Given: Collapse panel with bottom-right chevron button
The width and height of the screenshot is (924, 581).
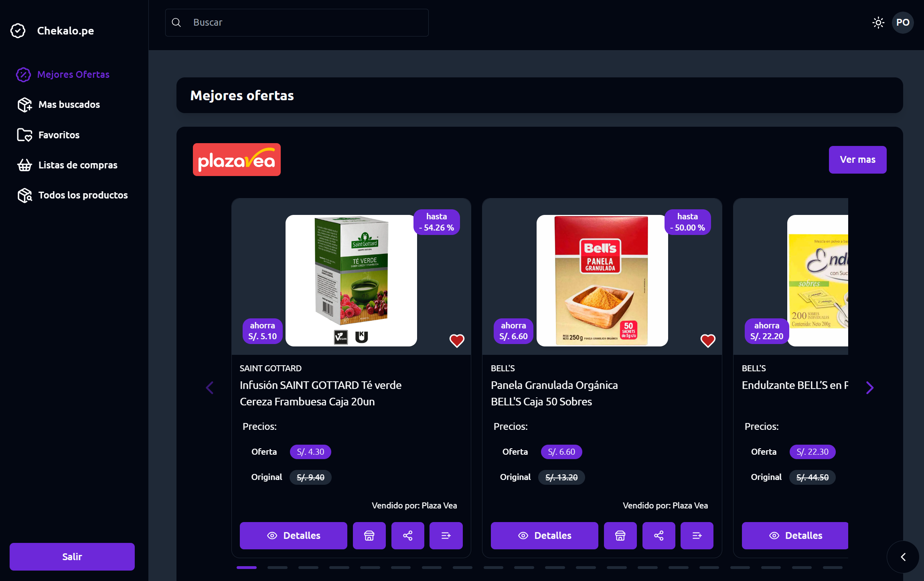Looking at the screenshot, I should point(903,557).
